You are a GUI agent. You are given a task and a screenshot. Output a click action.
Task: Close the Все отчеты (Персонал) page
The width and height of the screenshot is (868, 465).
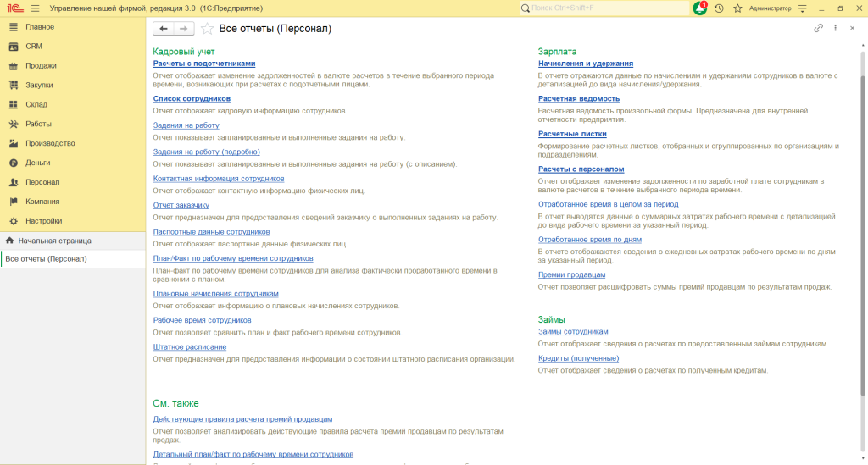click(852, 28)
